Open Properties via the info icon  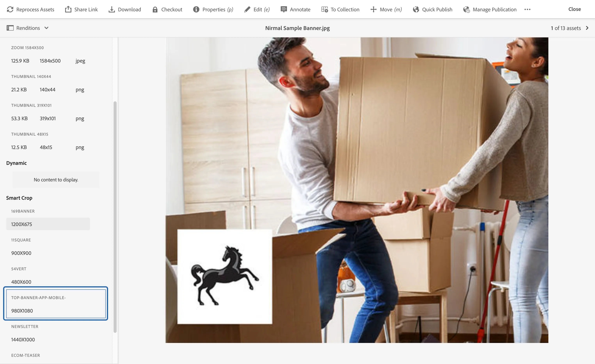click(x=196, y=9)
